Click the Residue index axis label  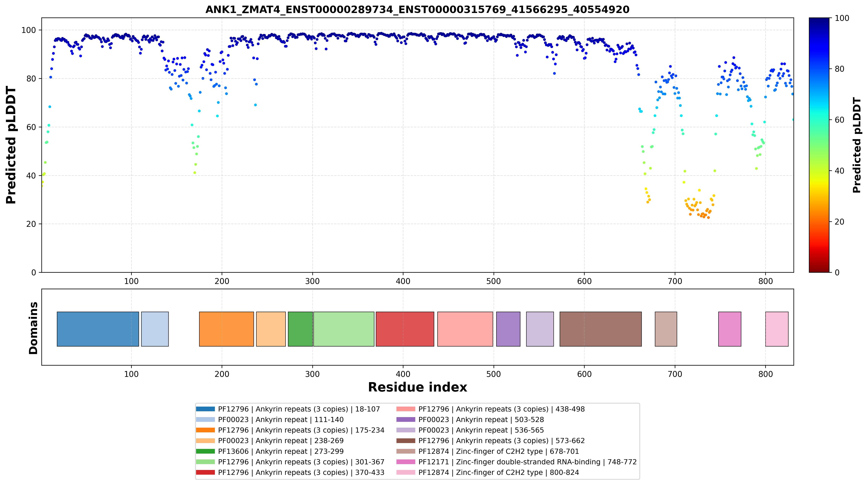418,387
